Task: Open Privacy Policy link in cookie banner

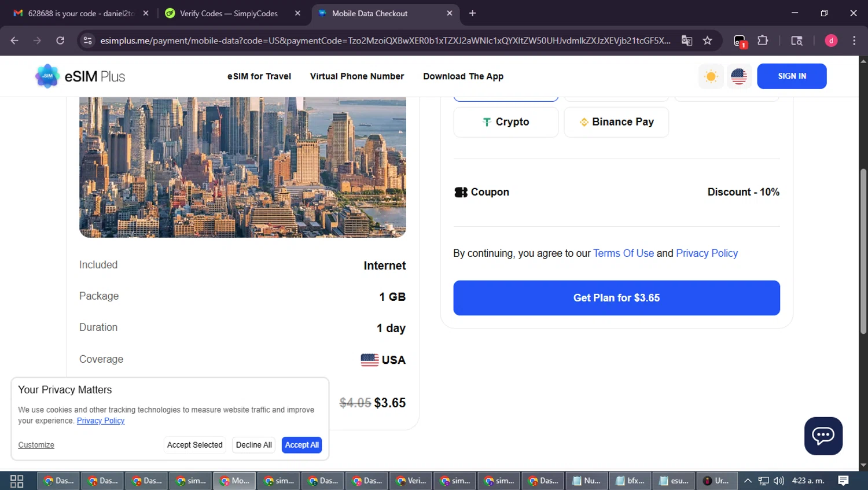Action: (101, 421)
